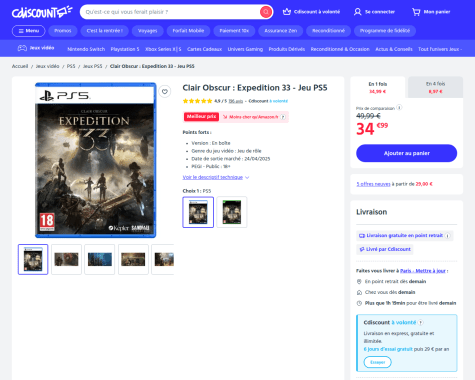This screenshot has width=475, height=380.
Task: Click the Jeux vidéo gamepad icon
Action: pyautogui.click(x=22, y=48)
